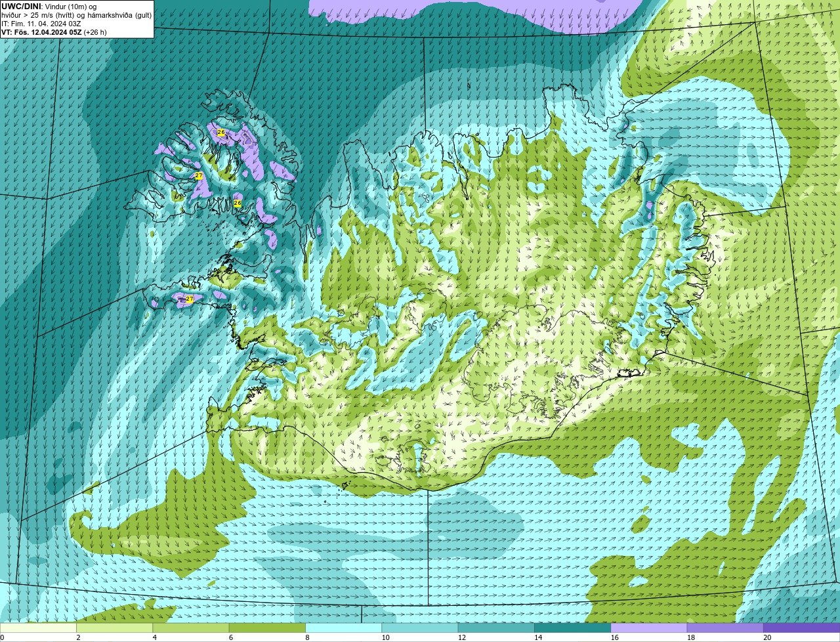
Task: Click the legend scale value 20
Action: tap(767, 637)
